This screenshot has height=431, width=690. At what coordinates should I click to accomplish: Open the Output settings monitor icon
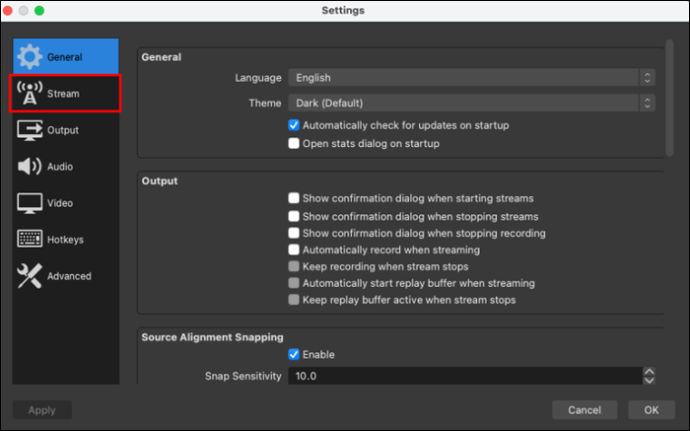click(29, 130)
